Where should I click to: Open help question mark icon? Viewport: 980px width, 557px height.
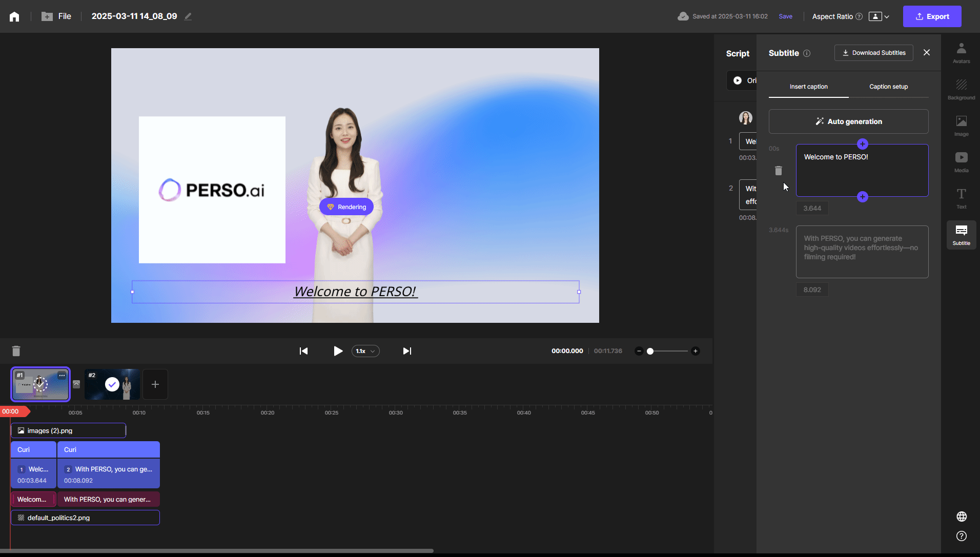962,536
